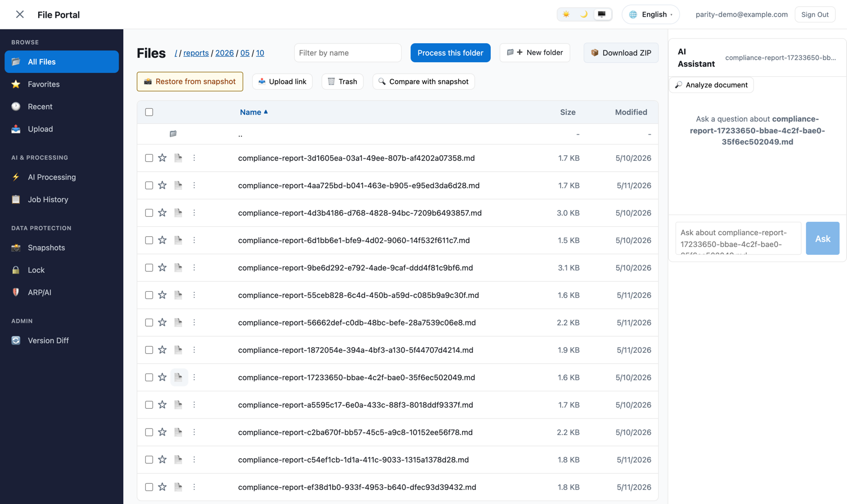Click Analyze document in AI Assistant

click(x=711, y=85)
